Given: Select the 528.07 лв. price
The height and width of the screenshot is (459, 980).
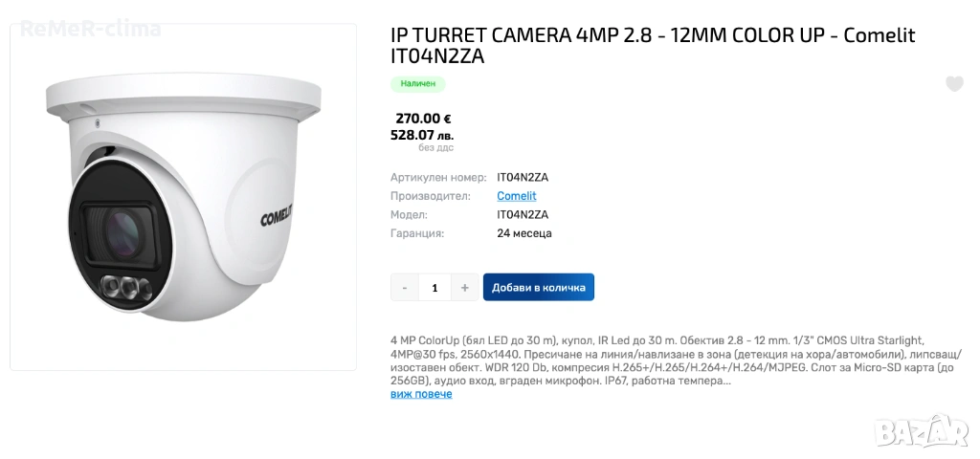Looking at the screenshot, I should pyautogui.click(x=422, y=135).
